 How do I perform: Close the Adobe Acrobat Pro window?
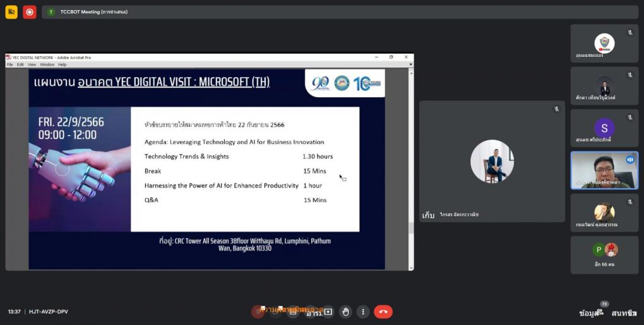pyautogui.click(x=406, y=57)
